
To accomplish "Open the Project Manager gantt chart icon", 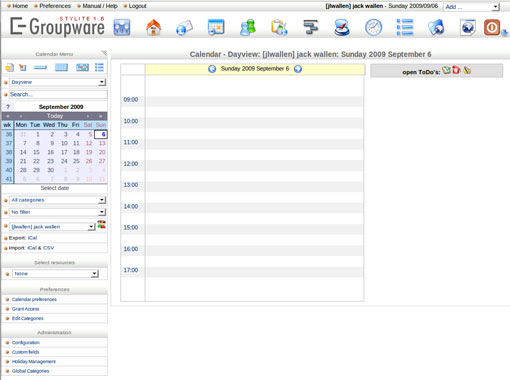I will [x=311, y=27].
